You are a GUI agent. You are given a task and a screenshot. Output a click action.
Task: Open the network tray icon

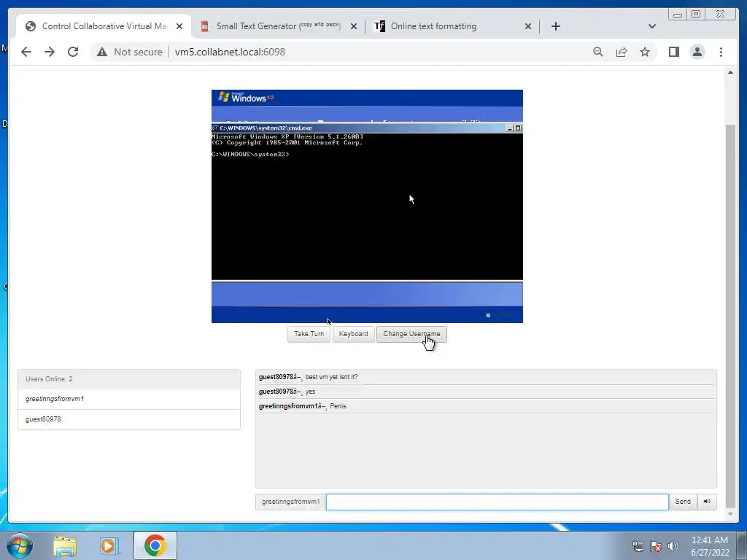tap(638, 545)
